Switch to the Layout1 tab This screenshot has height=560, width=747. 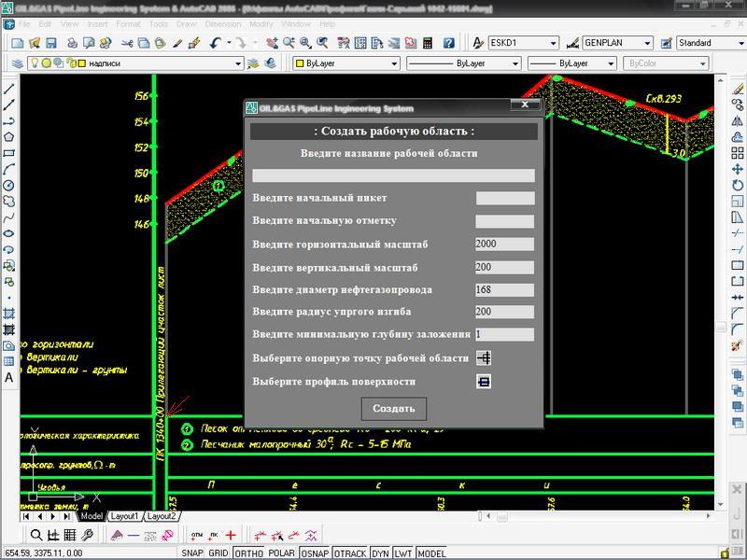(124, 516)
